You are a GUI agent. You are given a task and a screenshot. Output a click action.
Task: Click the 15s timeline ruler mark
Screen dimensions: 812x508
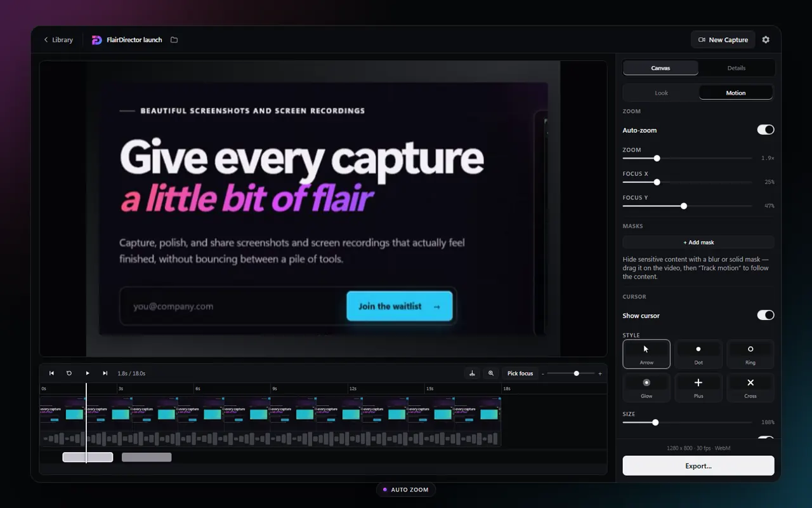click(x=429, y=389)
